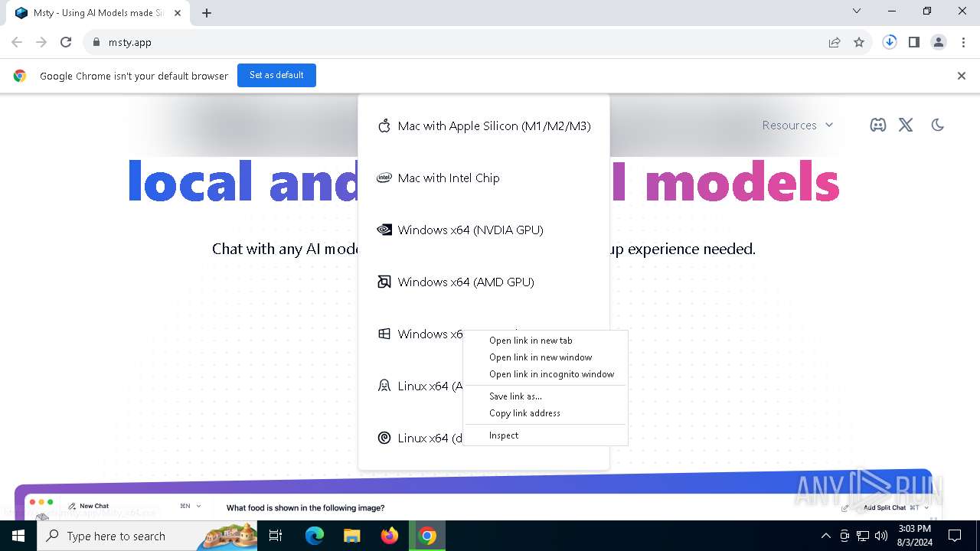980x551 pixels.
Task: Open a new browser tab
Action: pyautogui.click(x=207, y=13)
